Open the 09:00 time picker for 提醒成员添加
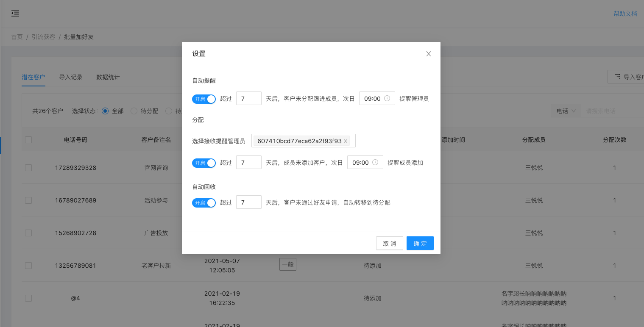Image resolution: width=644 pixels, height=327 pixels. click(365, 162)
